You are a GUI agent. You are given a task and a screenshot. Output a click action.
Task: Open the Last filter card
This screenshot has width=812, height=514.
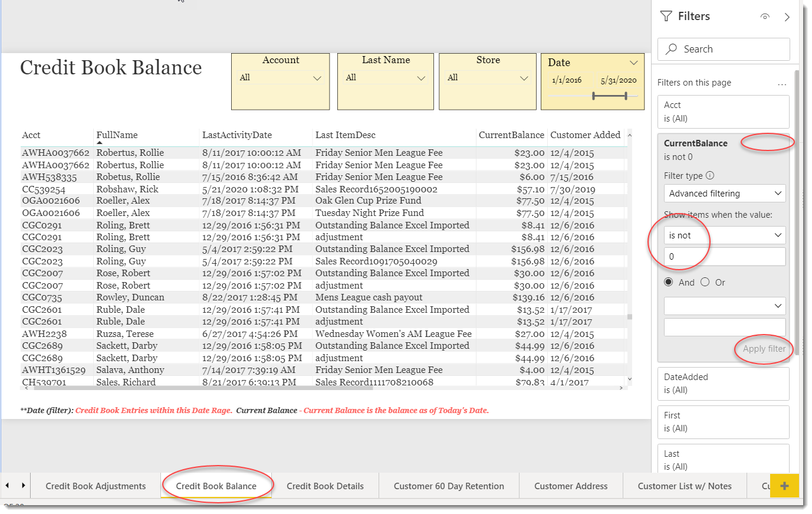(724, 459)
